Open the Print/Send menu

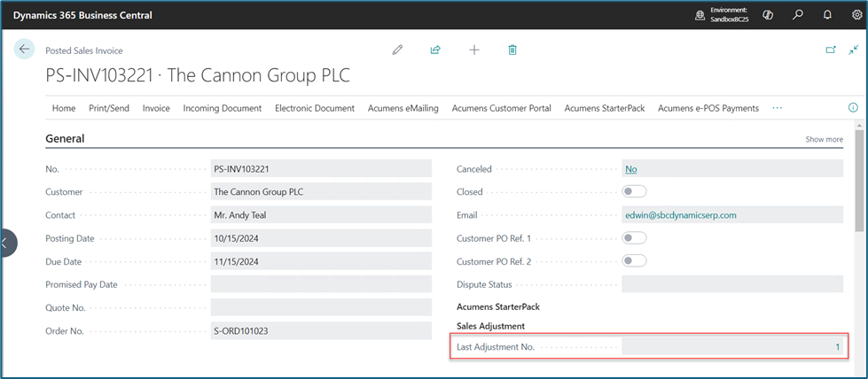109,108
